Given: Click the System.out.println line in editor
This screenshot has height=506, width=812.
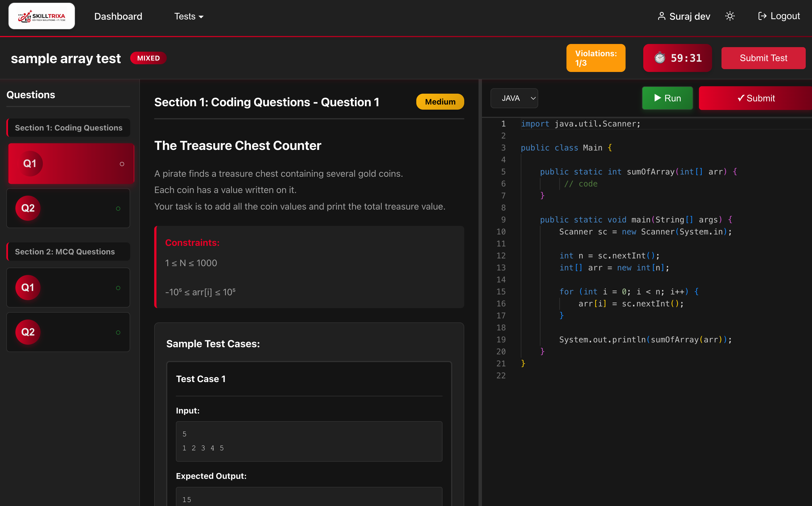Looking at the screenshot, I should pyautogui.click(x=645, y=340).
